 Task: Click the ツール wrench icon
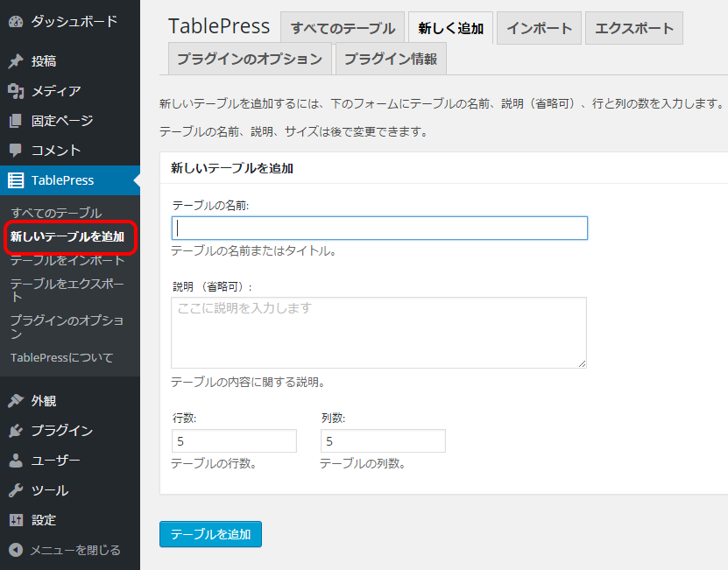pyautogui.click(x=16, y=490)
